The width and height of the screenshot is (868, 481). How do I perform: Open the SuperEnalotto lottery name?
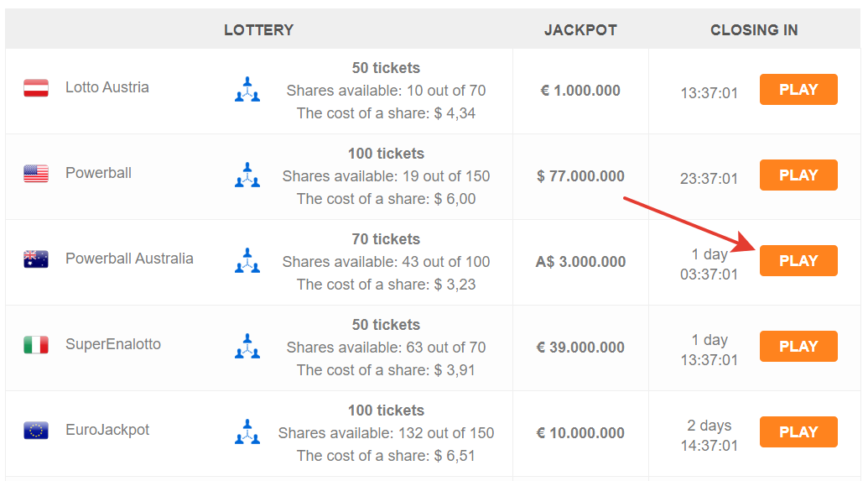[113, 344]
